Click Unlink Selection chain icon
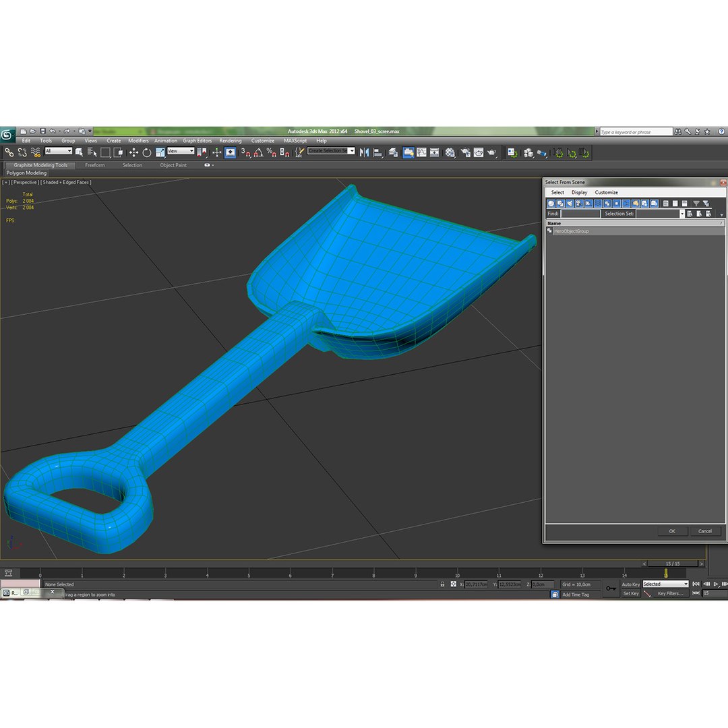This screenshot has height=728, width=728. click(22, 152)
